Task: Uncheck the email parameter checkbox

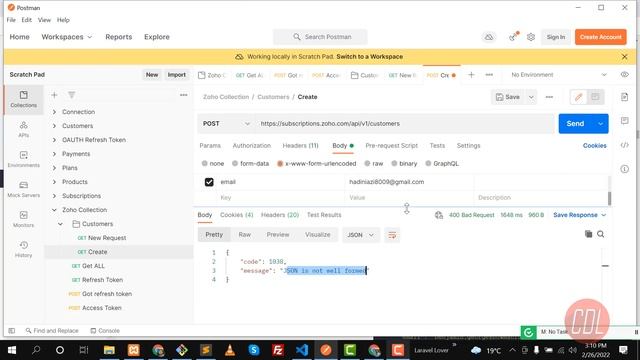Action: pyautogui.click(x=209, y=182)
